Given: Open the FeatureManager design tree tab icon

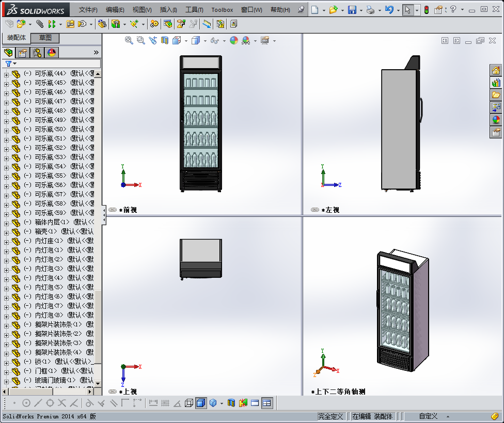Looking at the screenshot, I should coord(9,52).
